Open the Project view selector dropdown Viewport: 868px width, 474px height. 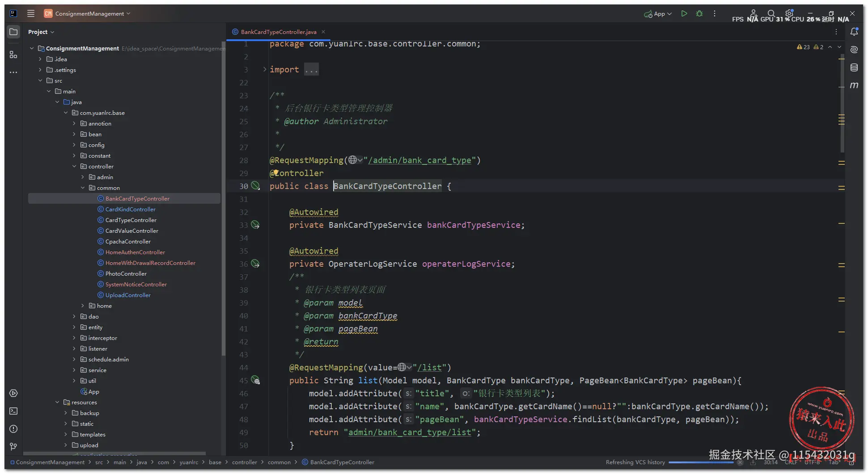pyautogui.click(x=41, y=32)
